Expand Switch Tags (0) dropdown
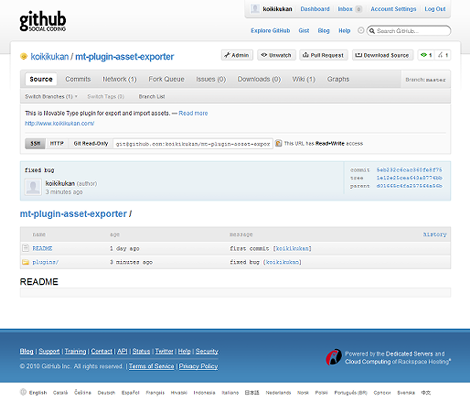470x401 pixels. click(106, 97)
